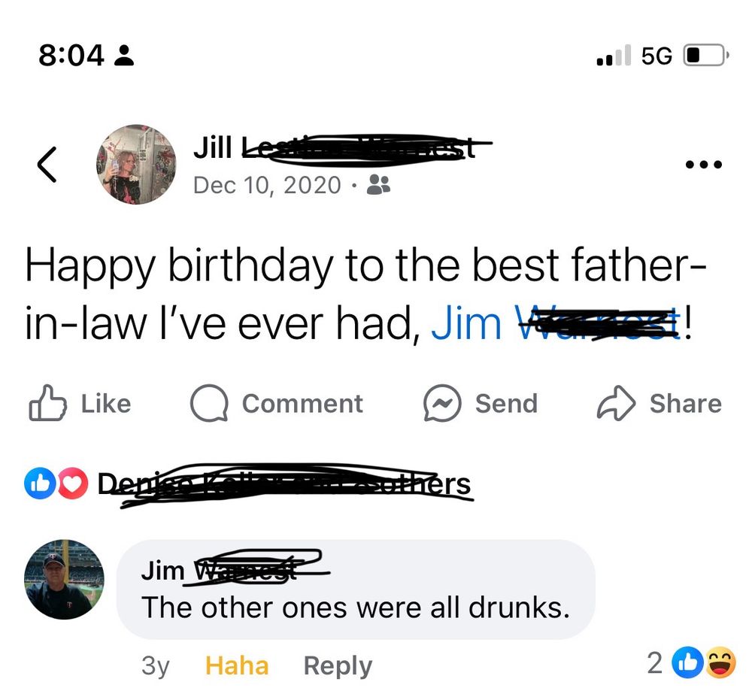This screenshot has height=700, width=752.
Task: Click the tagged Jim name link
Action: pyautogui.click(x=556, y=323)
